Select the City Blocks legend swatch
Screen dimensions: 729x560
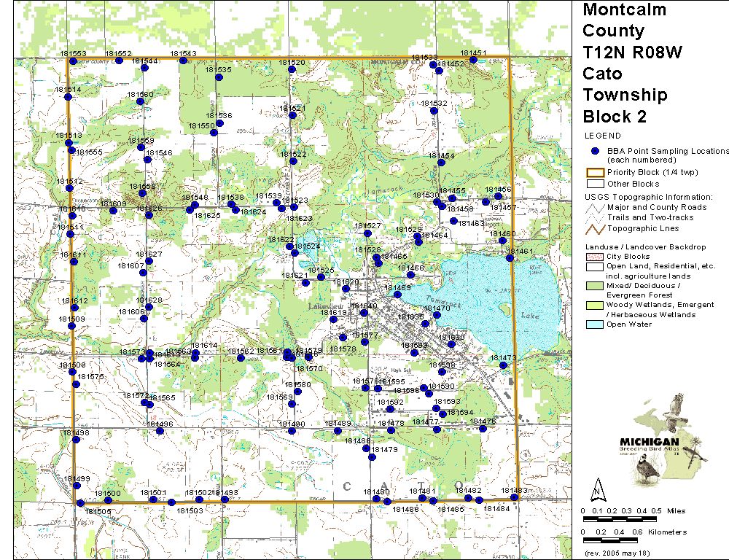(595, 257)
